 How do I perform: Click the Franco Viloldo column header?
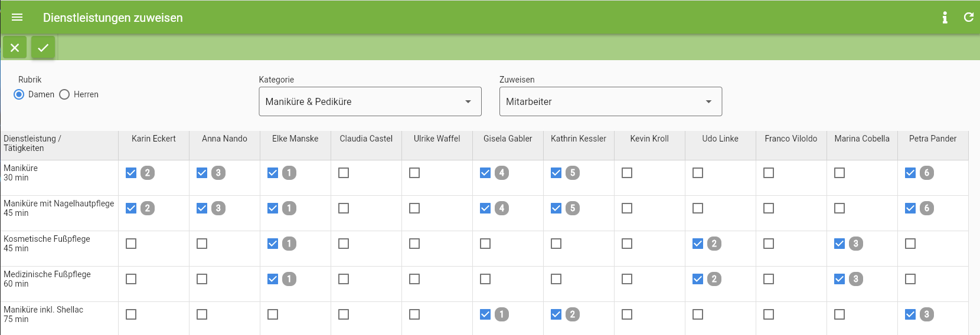click(791, 139)
